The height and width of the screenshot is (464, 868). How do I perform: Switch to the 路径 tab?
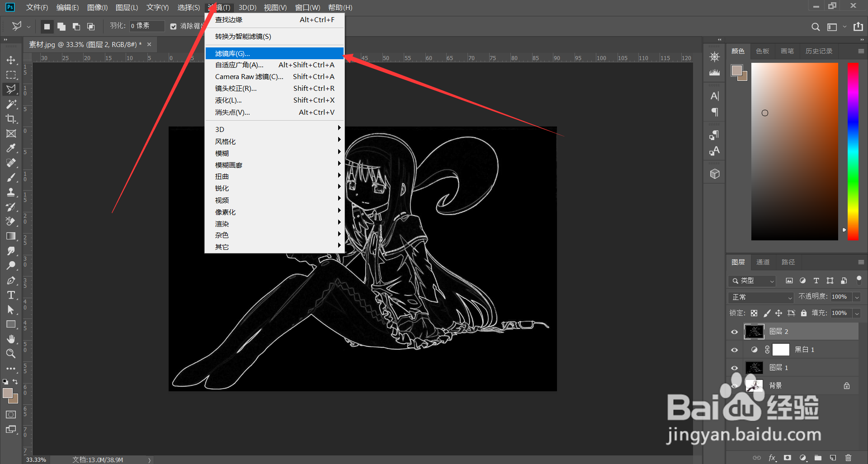788,262
